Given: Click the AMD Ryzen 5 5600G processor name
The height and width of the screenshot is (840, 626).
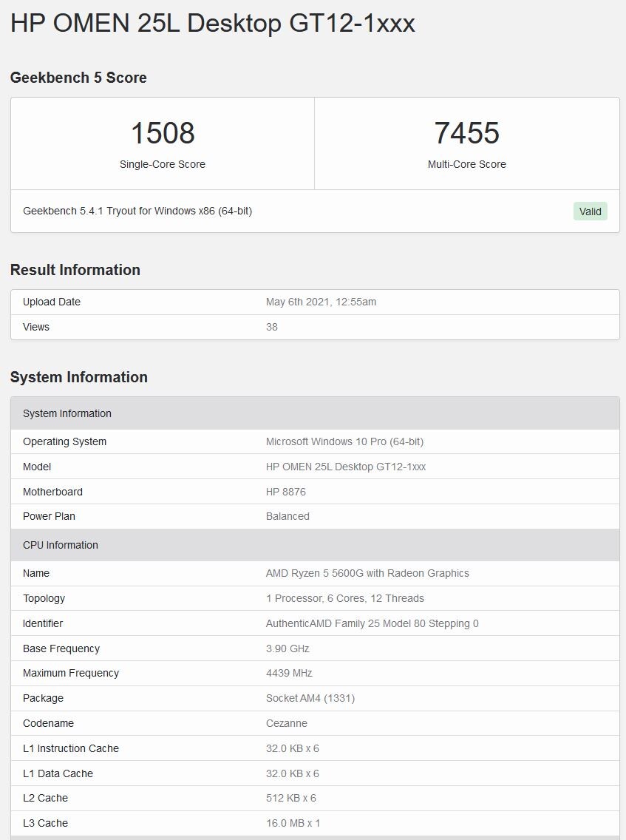Looking at the screenshot, I should (367, 573).
